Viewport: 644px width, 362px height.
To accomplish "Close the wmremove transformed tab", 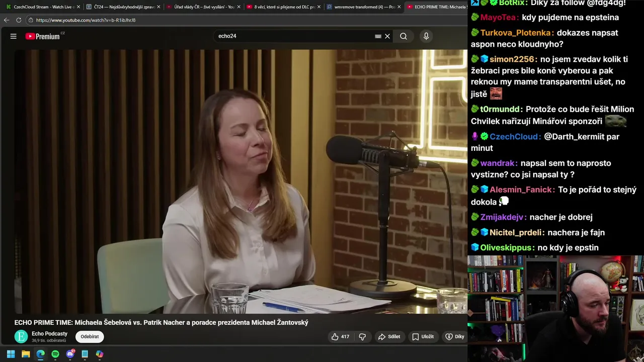I will pyautogui.click(x=399, y=7).
